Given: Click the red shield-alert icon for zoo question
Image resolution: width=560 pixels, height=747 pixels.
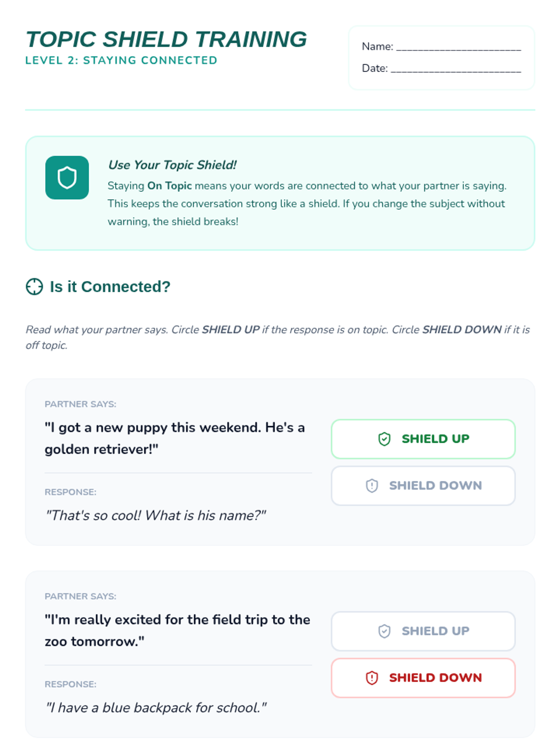Looking at the screenshot, I should 371,678.
